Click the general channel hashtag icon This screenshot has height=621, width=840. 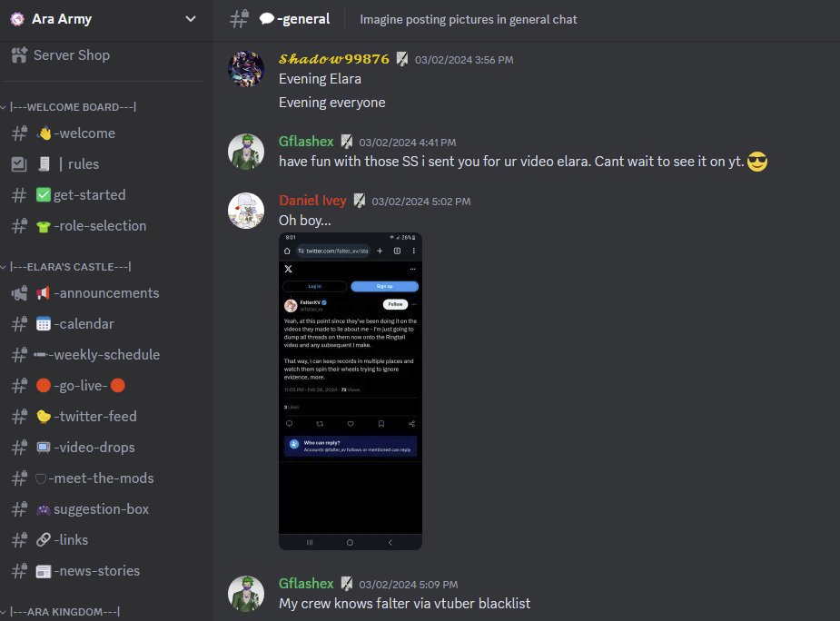(x=239, y=19)
